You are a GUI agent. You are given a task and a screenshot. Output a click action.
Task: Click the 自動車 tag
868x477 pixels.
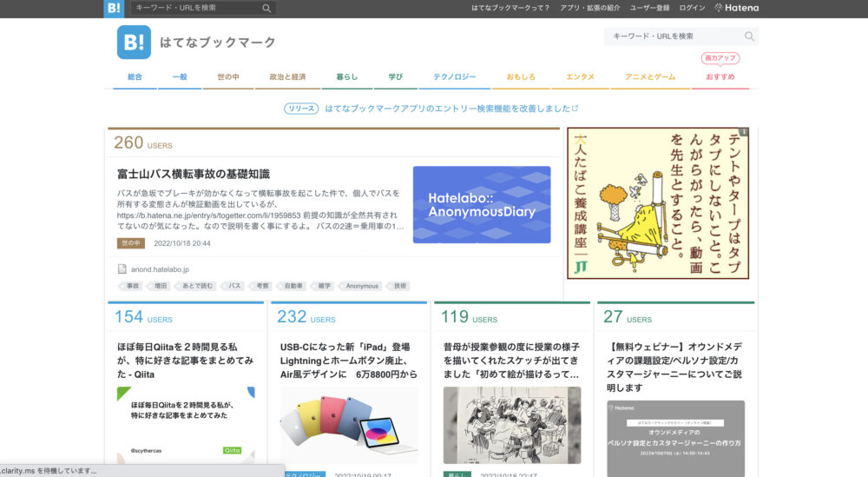[293, 286]
